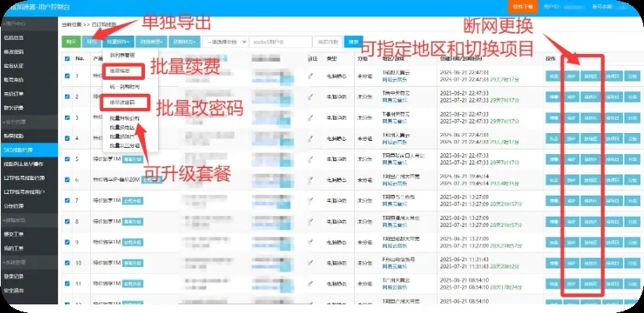Open the 到期状态 dropdown button

tap(184, 41)
